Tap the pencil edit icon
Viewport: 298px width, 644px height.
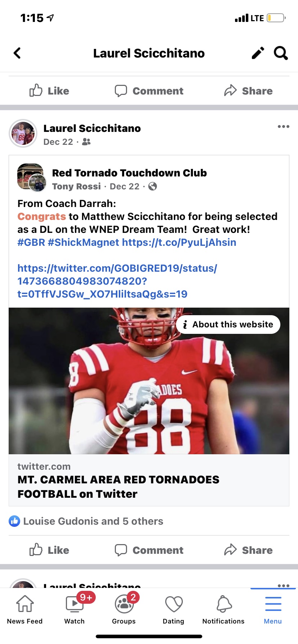pos(258,53)
